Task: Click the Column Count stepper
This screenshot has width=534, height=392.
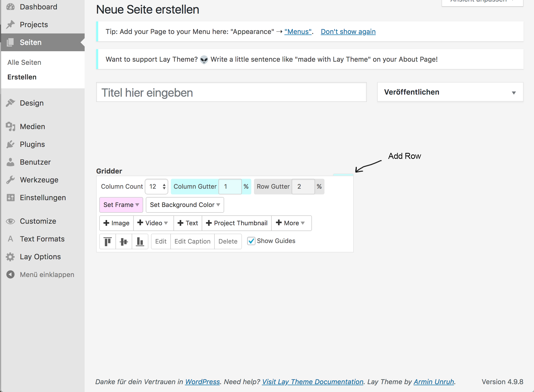Action: [x=164, y=187]
